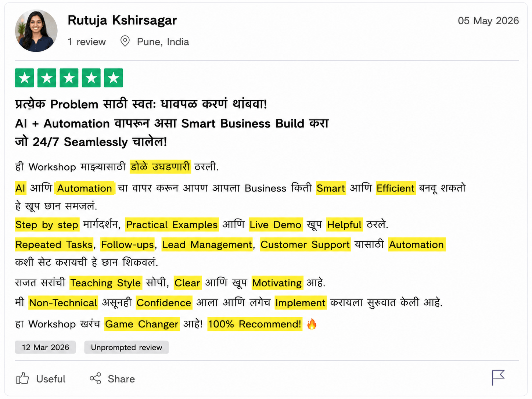Image resolution: width=532 pixels, height=399 pixels.
Task: Click 'Pune, India' location text
Action: coord(163,42)
